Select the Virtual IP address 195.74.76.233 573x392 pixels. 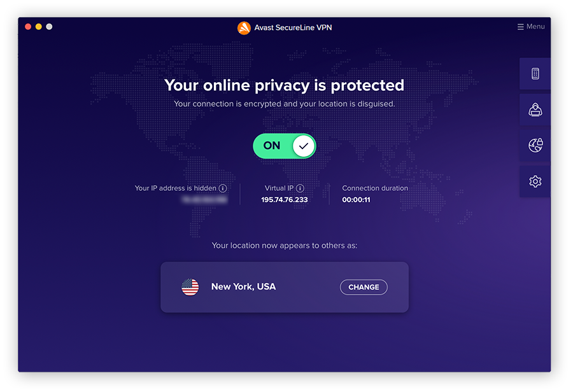pos(284,199)
